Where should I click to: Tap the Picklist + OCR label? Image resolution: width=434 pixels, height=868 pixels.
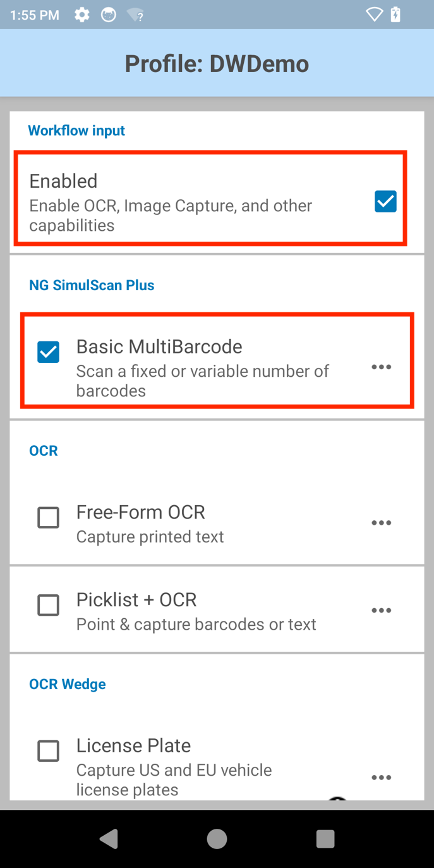[x=136, y=599]
